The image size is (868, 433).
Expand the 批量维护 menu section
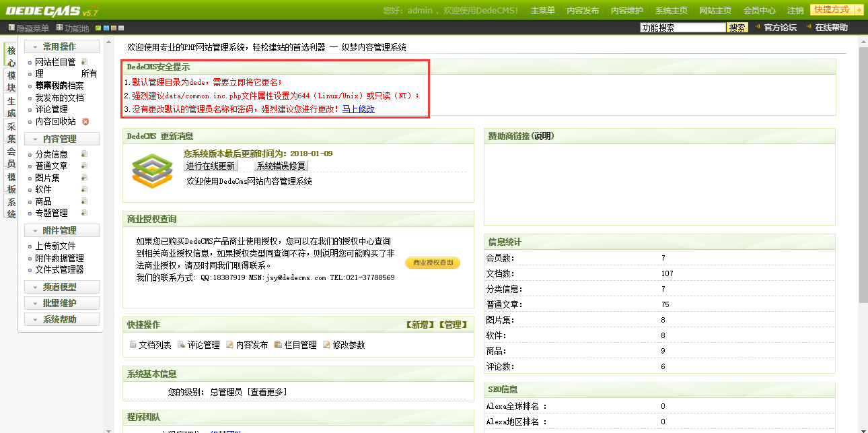pos(62,303)
